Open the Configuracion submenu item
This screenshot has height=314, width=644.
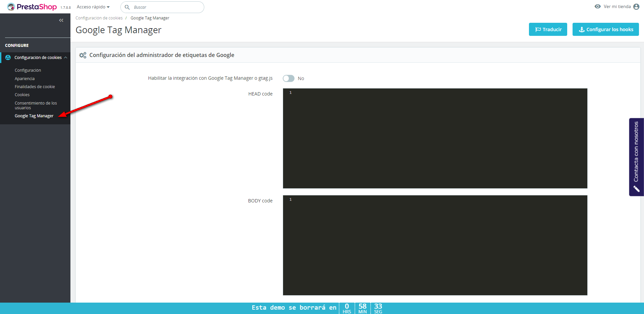28,70
